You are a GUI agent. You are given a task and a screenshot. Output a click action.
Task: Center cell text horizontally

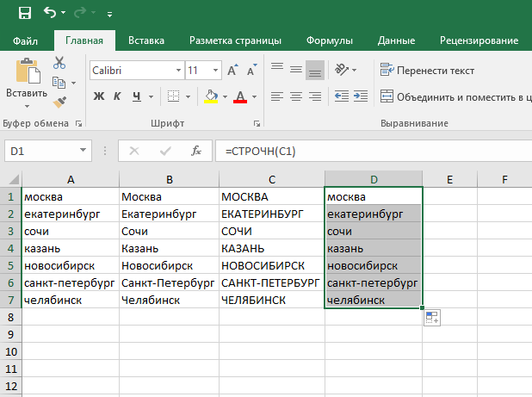(296, 96)
